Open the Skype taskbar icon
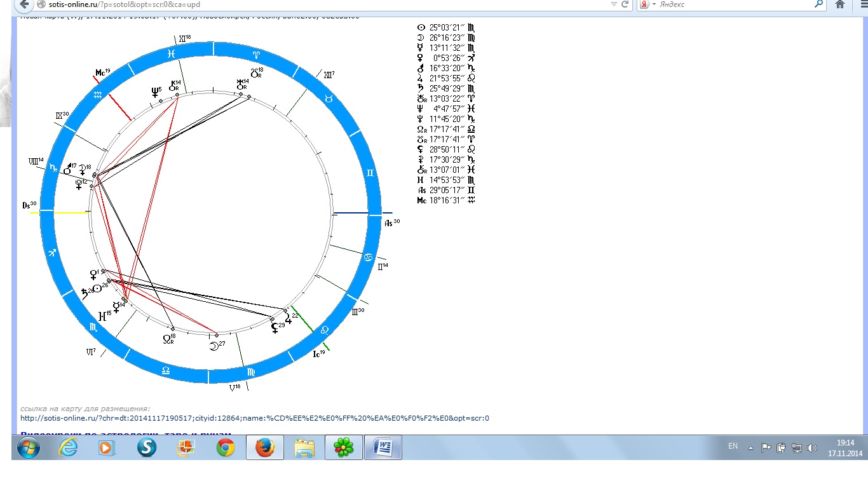 (x=147, y=448)
